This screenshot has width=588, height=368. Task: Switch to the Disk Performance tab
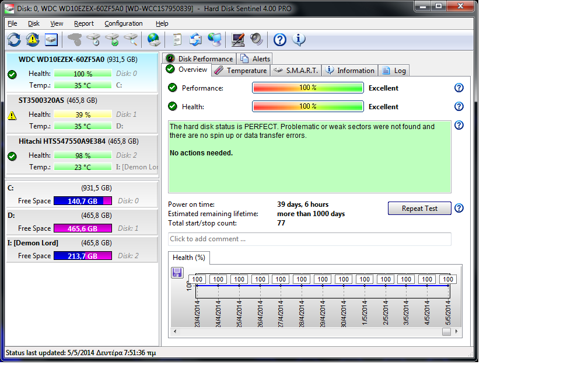pyautogui.click(x=200, y=58)
